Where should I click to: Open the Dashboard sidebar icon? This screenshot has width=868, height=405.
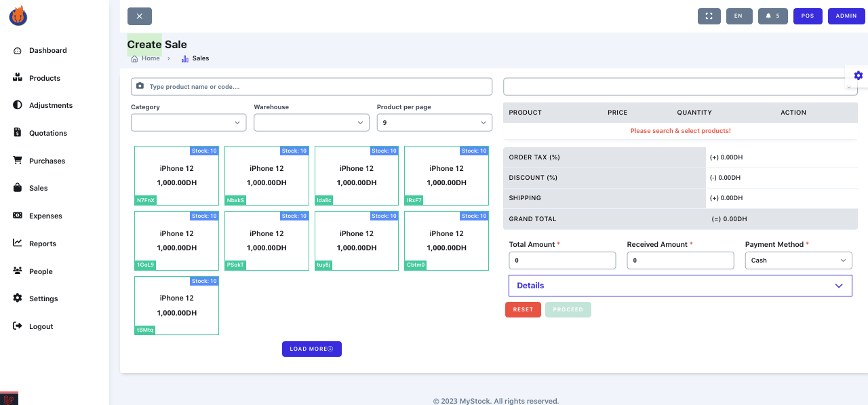pos(18,50)
